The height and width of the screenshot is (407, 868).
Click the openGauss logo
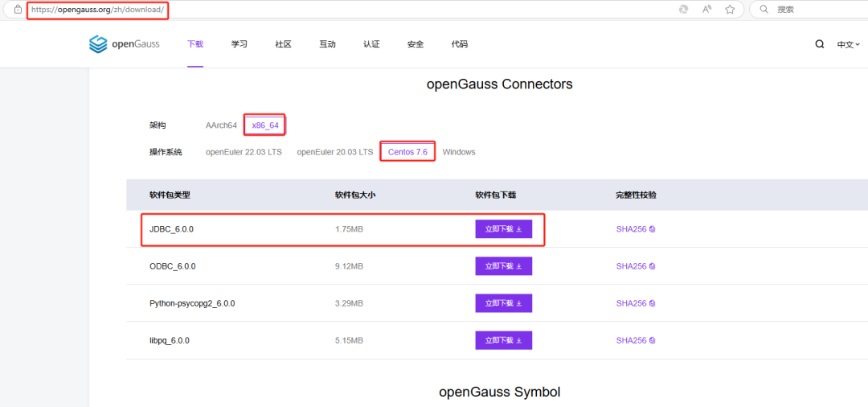(x=124, y=44)
